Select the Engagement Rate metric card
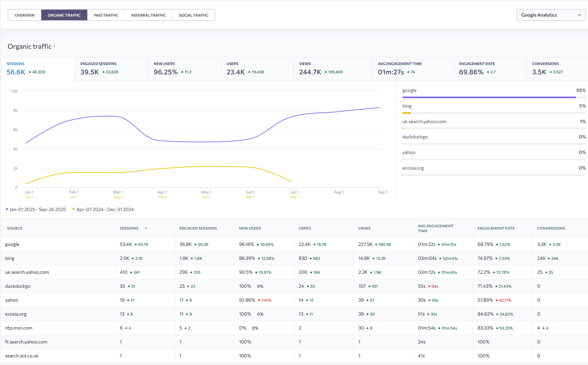Image resolution: width=588 pixels, height=365 pixels. 490,69
